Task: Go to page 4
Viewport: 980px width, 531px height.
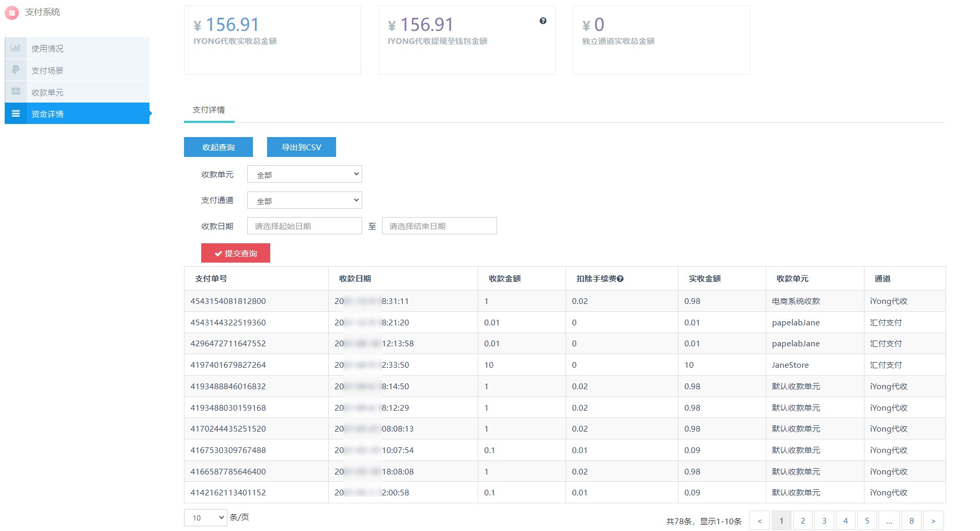Action: pos(846,521)
